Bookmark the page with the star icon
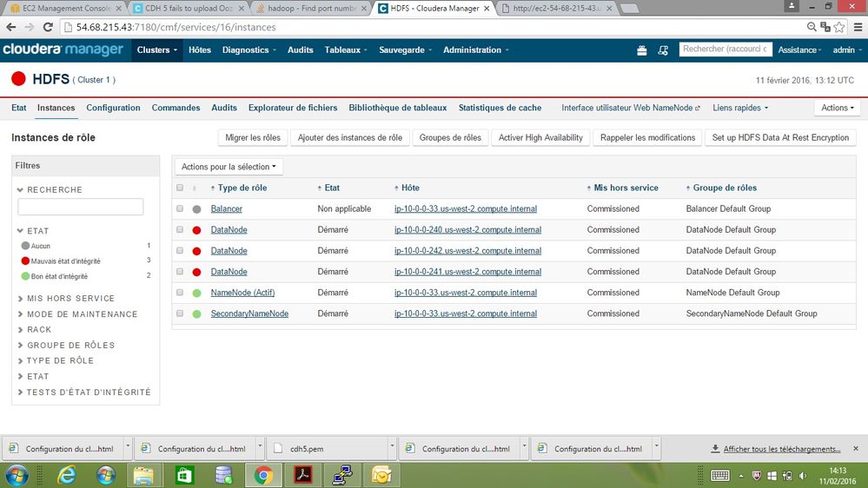The width and height of the screenshot is (868, 488). point(839,27)
